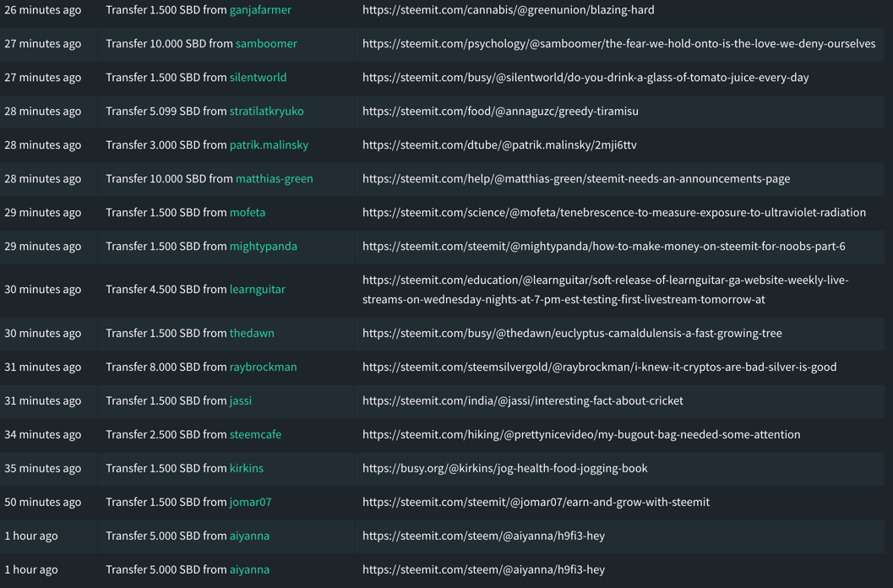Click the greedy-tiramisu memo URL
Viewport: 893px width, 588px height.
point(500,112)
